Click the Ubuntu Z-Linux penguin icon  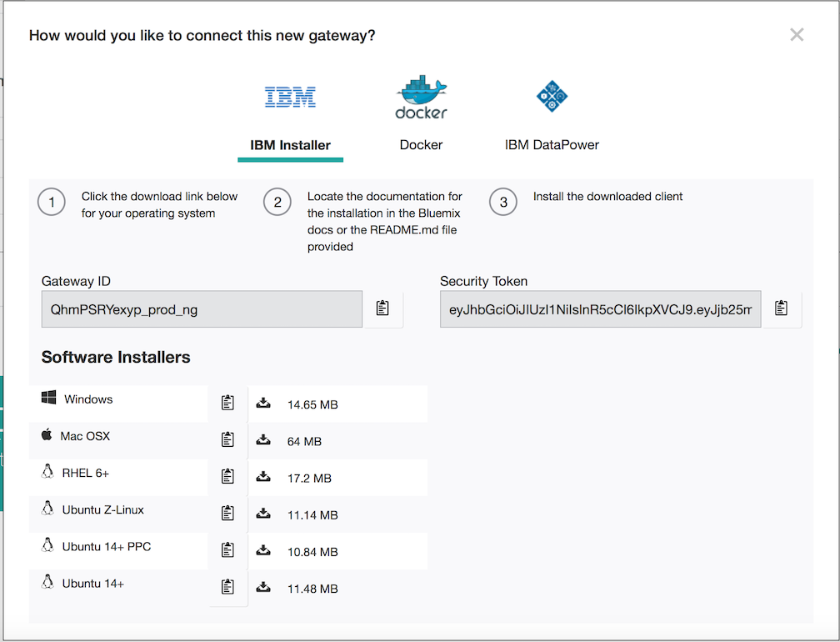coord(47,508)
